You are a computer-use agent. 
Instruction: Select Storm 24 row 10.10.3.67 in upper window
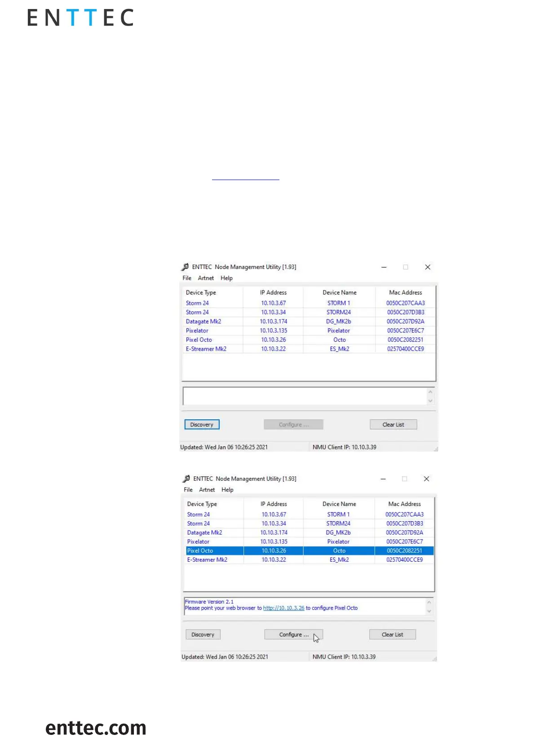point(309,303)
